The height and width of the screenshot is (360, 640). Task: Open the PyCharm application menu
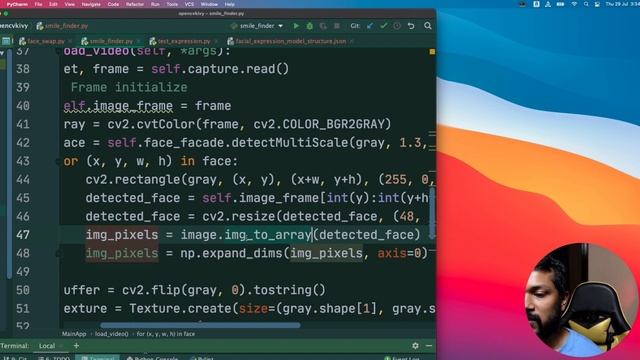[17, 4]
